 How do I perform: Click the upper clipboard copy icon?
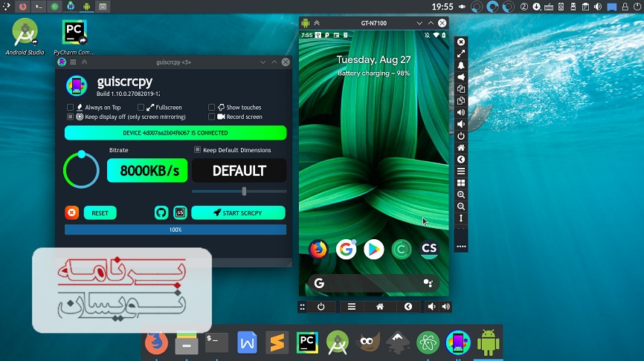461,89
